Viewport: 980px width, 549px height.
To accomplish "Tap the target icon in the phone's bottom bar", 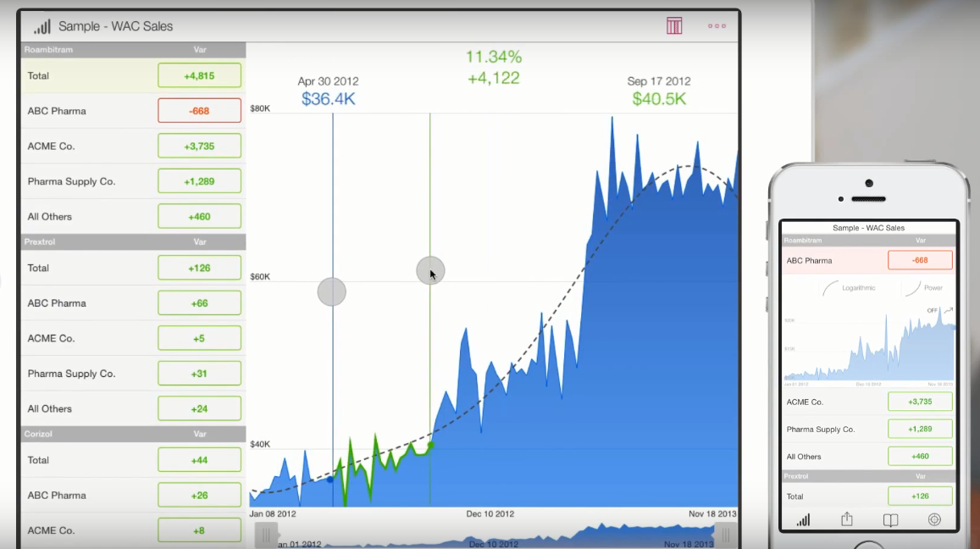I will 934,519.
